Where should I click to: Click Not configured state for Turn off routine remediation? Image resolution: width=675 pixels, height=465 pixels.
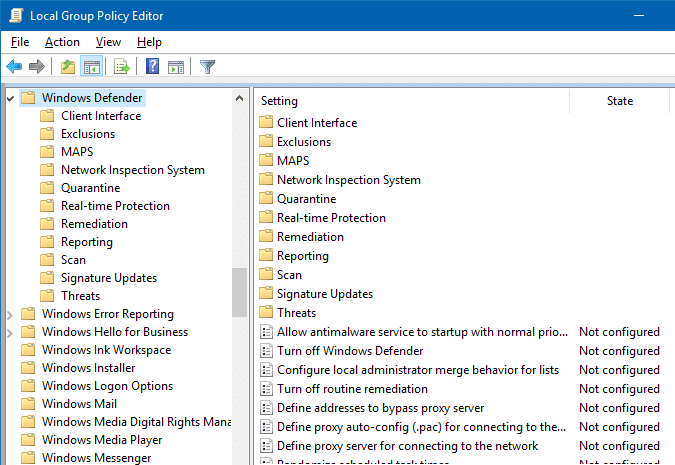619,388
